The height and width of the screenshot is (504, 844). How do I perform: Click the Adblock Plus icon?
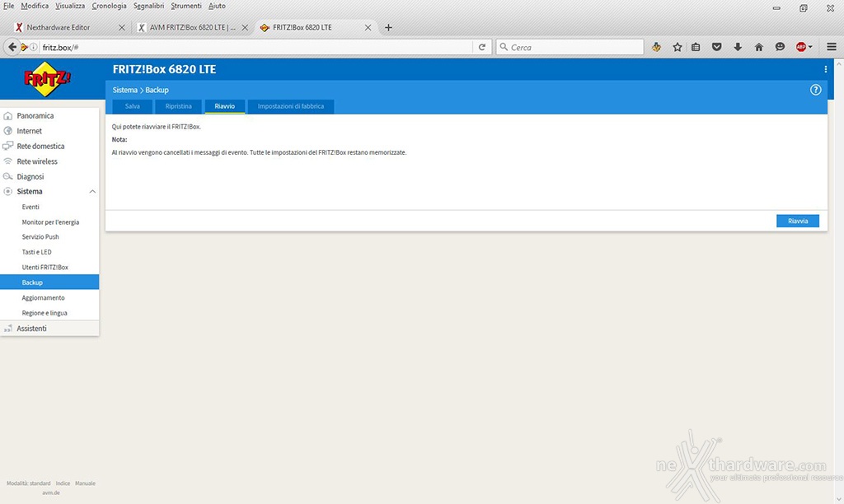(800, 47)
